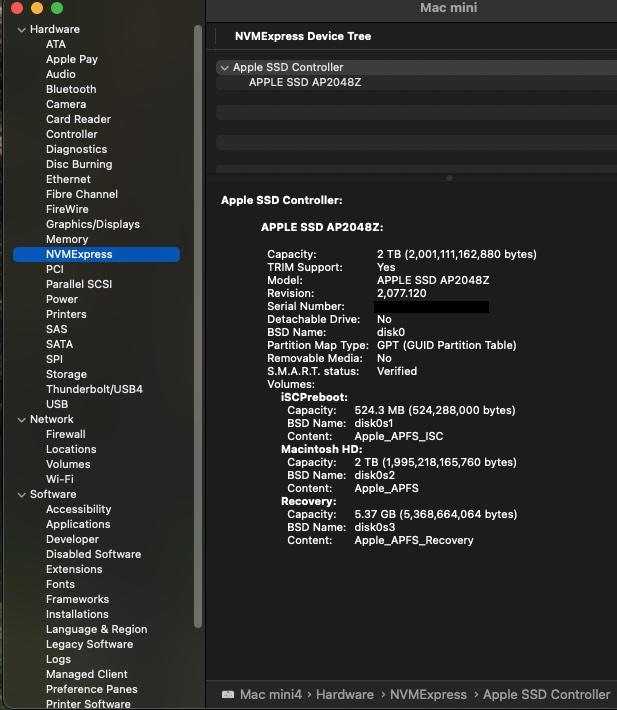617x710 pixels.
Task: Select Fonts under Software
Action: click(60, 584)
